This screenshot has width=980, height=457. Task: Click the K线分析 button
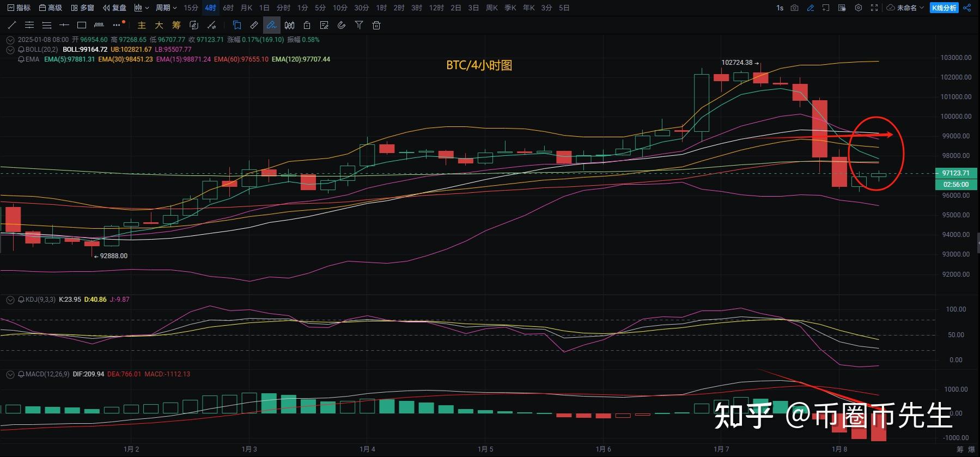944,8
